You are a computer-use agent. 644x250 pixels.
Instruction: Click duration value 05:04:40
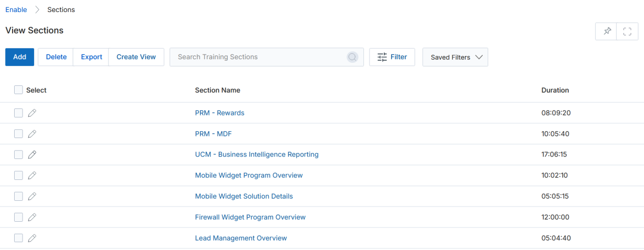tap(556, 238)
